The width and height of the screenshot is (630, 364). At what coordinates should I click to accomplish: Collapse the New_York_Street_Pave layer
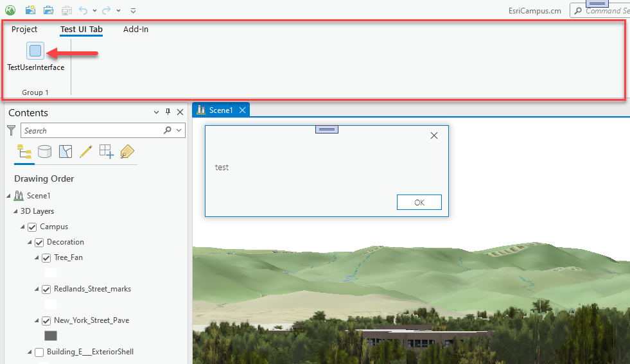37,320
